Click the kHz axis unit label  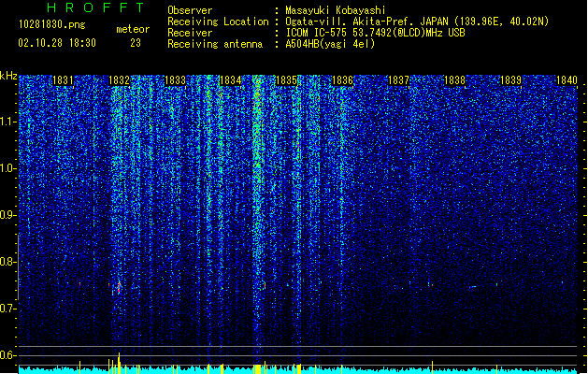pyautogui.click(x=8, y=76)
